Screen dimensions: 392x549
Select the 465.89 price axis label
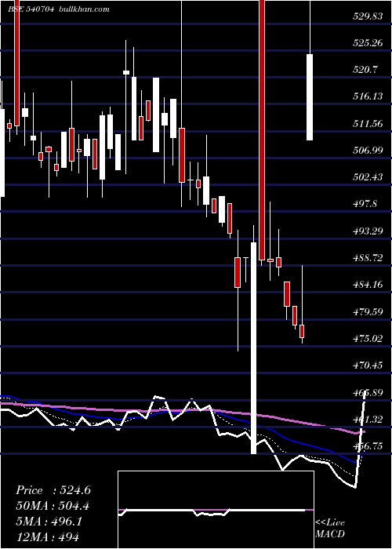(x=368, y=392)
